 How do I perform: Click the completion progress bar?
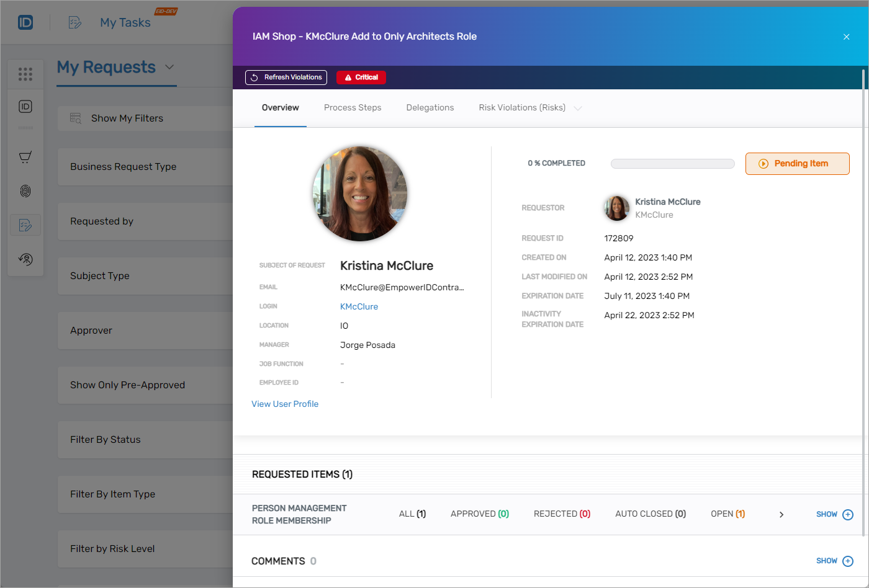coord(672,163)
